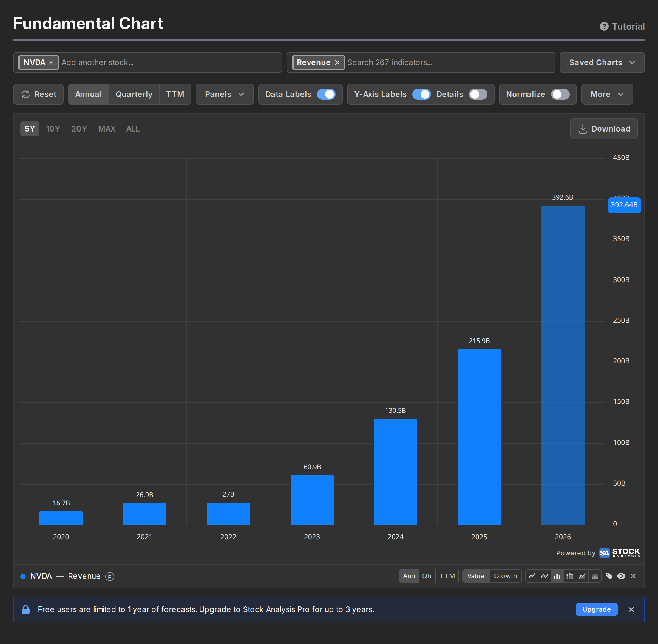
Task: Click the 2020 x-axis label
Action: (x=61, y=537)
